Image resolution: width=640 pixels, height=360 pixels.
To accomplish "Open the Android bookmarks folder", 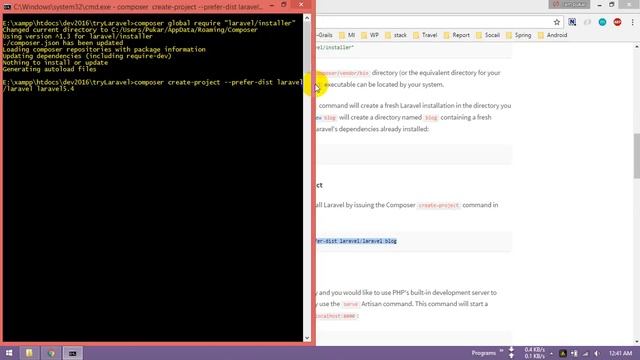I will (553, 35).
